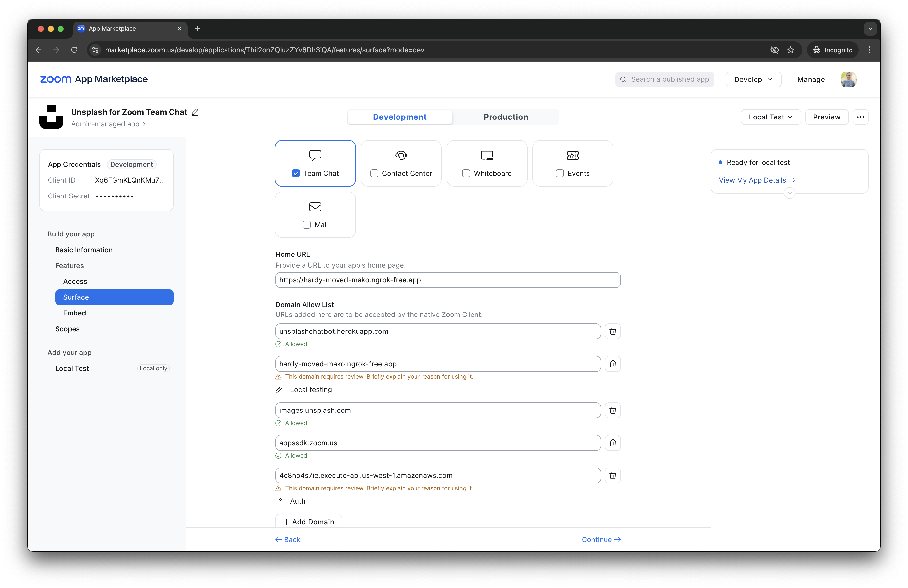
Task: Enable the Contact Center checkbox
Action: coord(374,173)
